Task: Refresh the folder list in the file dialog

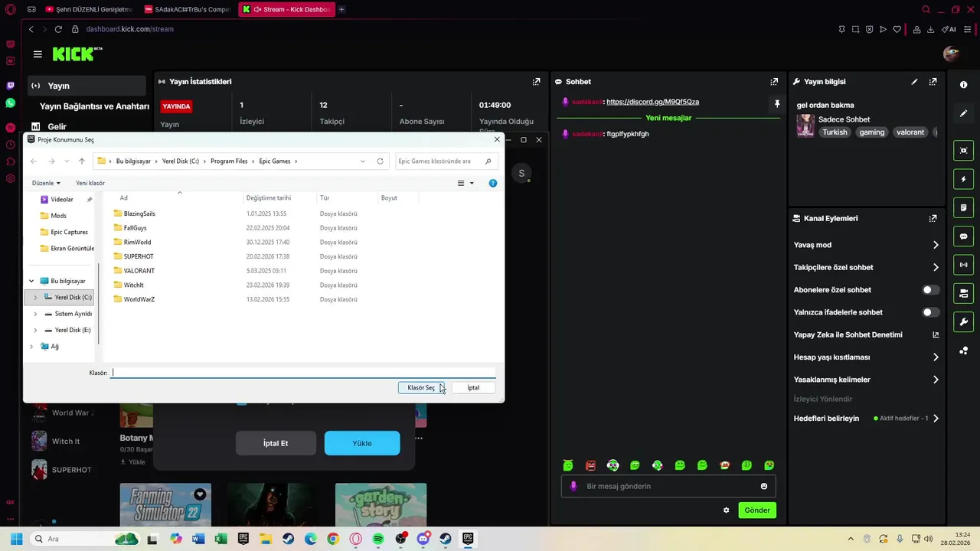Action: pyautogui.click(x=380, y=161)
